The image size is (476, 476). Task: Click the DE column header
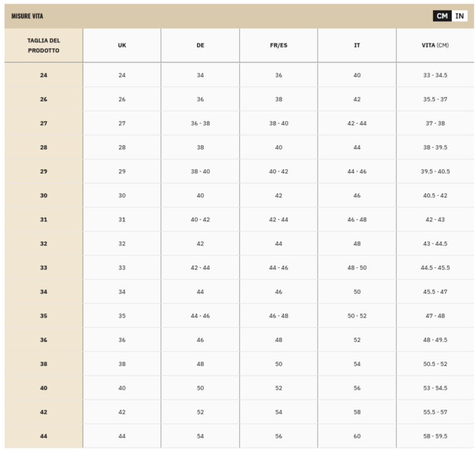pos(200,45)
